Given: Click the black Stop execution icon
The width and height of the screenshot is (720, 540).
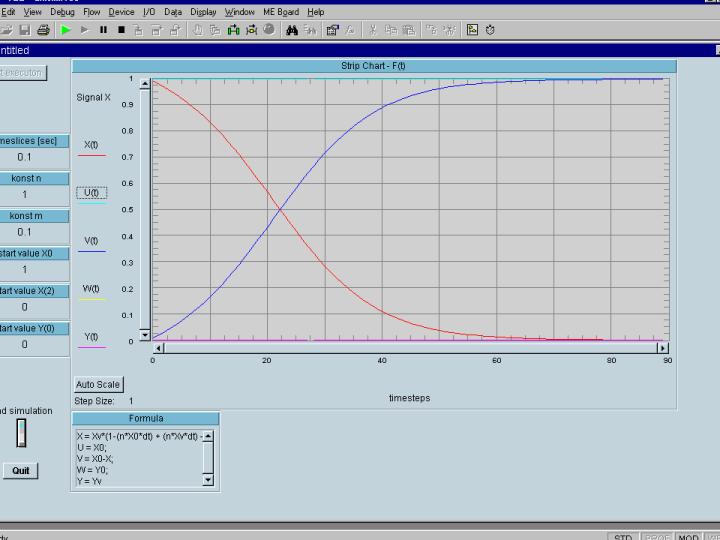Looking at the screenshot, I should pyautogui.click(x=121, y=30).
